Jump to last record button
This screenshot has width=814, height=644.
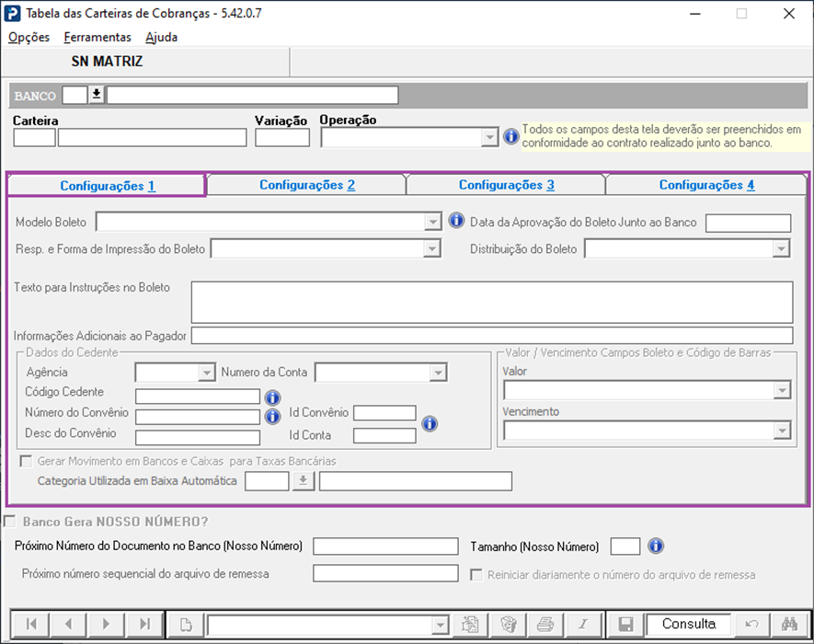144,624
